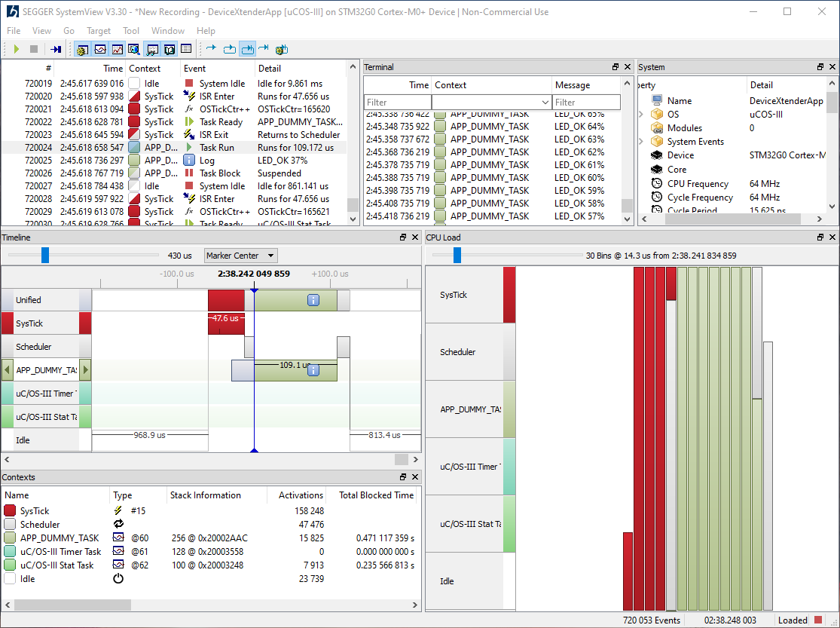Click the light blue arrow-to-bar icon

tap(264, 49)
